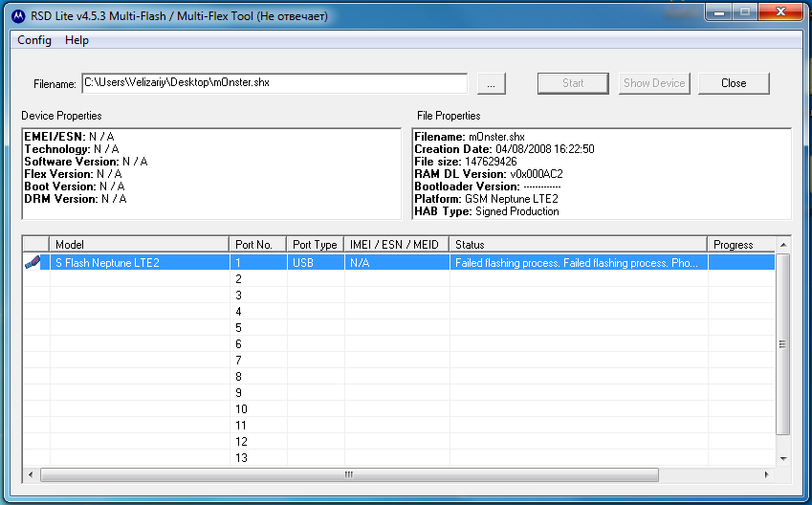Click the horizontal scrollbar left arrow
Image resolution: width=812 pixels, height=505 pixels.
click(x=31, y=474)
